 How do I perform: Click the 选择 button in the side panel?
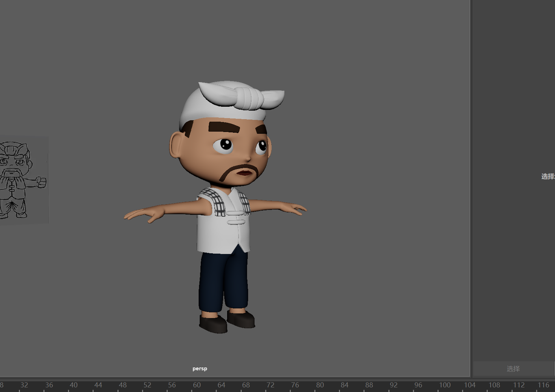tap(513, 368)
